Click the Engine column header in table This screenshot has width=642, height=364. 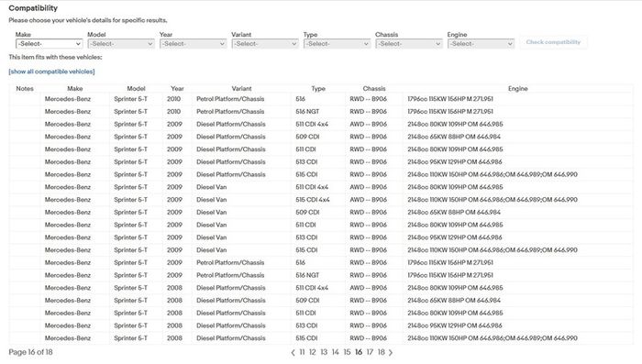pos(518,88)
